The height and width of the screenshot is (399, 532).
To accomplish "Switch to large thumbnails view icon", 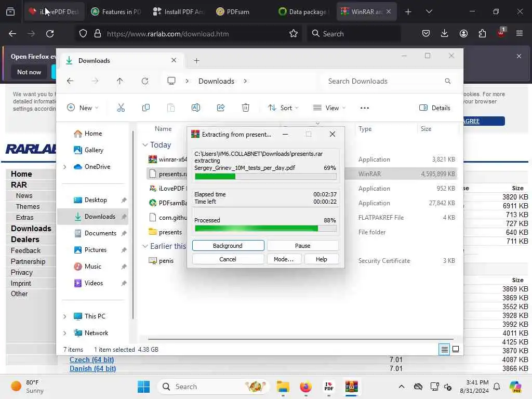I will pyautogui.click(x=456, y=349).
